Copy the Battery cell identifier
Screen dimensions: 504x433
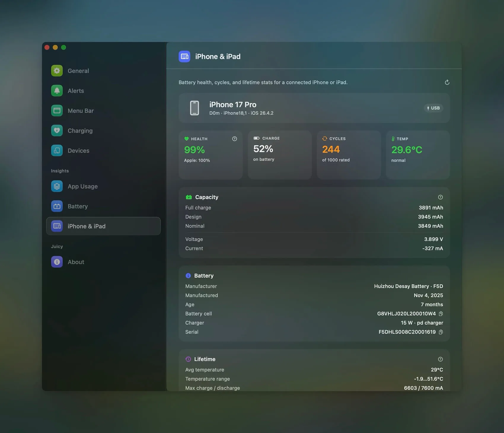441,314
